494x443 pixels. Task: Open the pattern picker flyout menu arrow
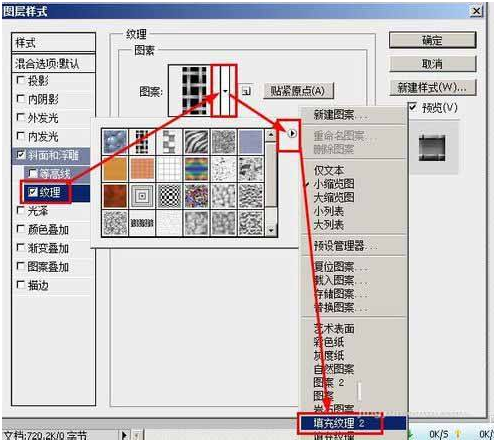point(292,134)
